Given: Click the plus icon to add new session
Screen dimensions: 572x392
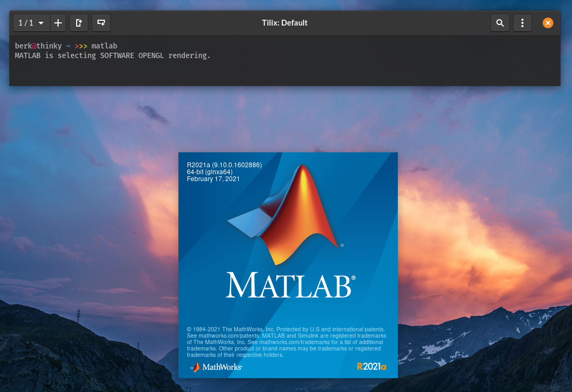Looking at the screenshot, I should click(58, 23).
